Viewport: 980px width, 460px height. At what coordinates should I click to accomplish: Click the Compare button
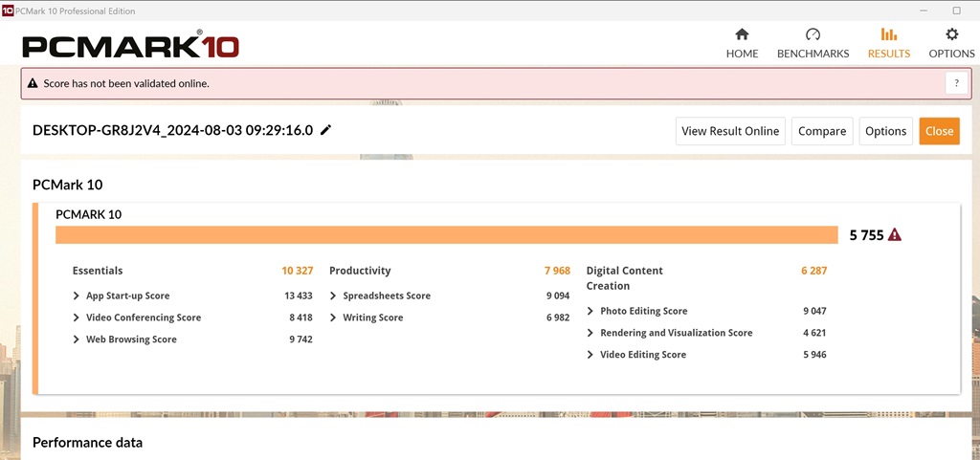(x=822, y=131)
